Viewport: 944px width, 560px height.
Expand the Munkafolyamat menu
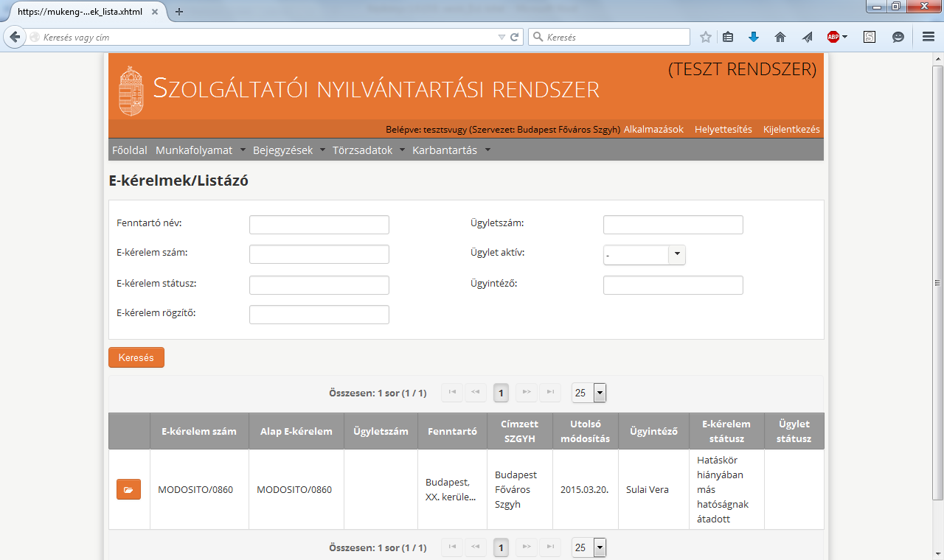click(201, 150)
